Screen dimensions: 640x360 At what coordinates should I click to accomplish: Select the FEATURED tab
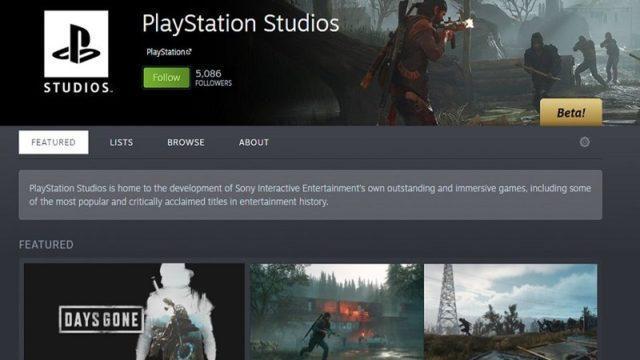(x=53, y=142)
